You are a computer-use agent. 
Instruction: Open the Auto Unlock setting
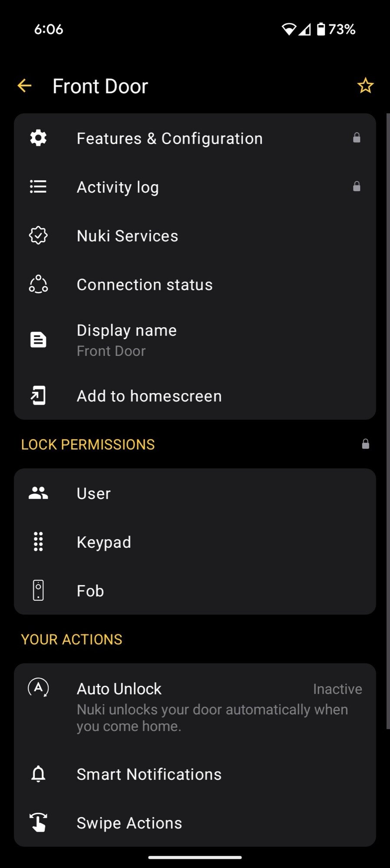pyautogui.click(x=119, y=689)
